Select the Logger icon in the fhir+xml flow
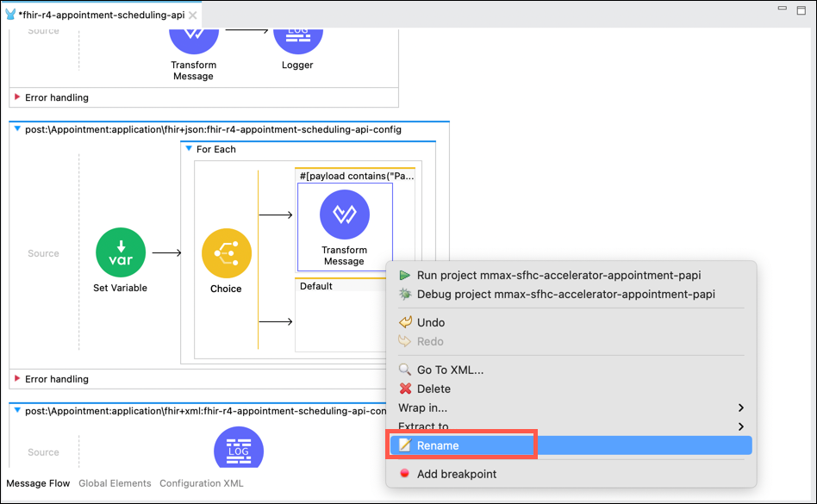This screenshot has height=504, width=817. point(239,447)
